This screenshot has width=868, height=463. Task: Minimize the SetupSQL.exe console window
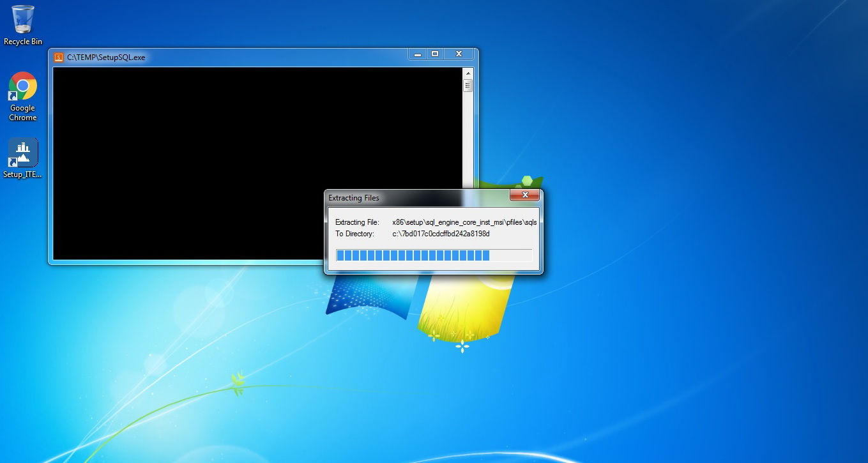coord(418,55)
